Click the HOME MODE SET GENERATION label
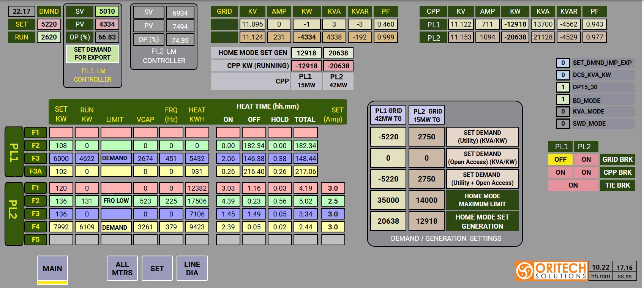This screenshot has width=644, height=289. click(x=482, y=221)
